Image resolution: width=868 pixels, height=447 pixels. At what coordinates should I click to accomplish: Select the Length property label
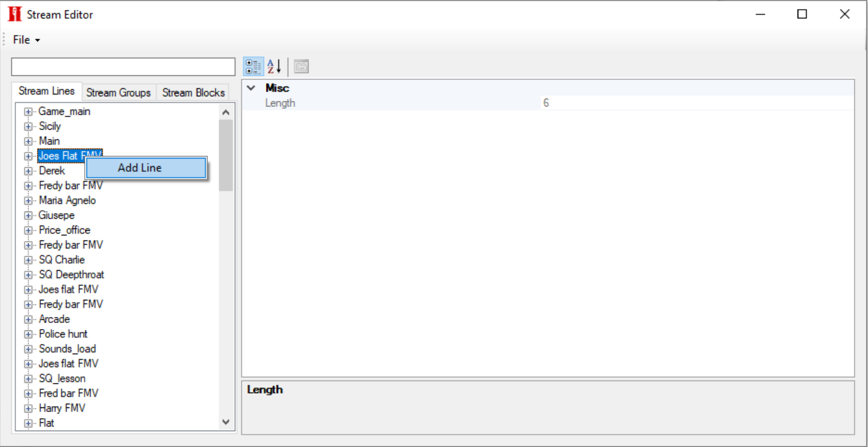click(280, 103)
